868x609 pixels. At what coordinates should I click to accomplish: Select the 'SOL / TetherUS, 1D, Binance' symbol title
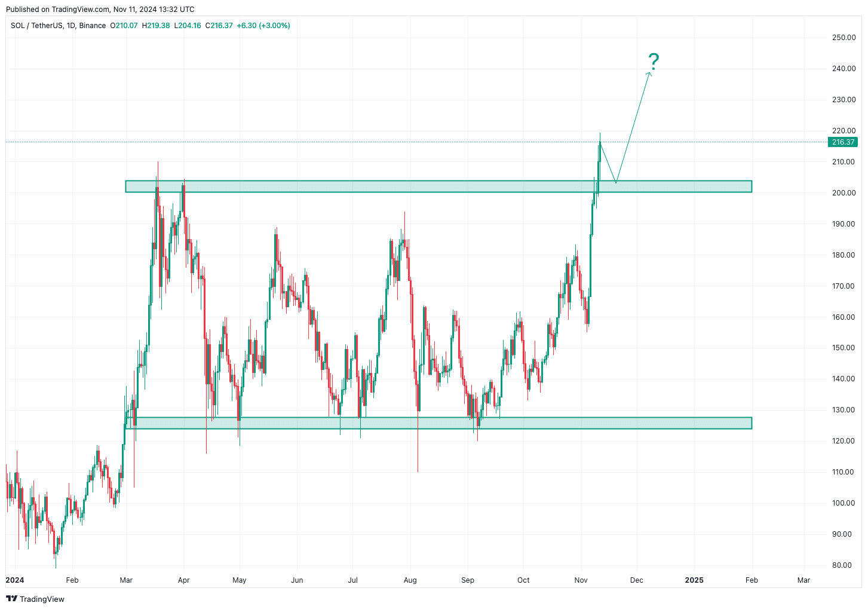[x=59, y=26]
